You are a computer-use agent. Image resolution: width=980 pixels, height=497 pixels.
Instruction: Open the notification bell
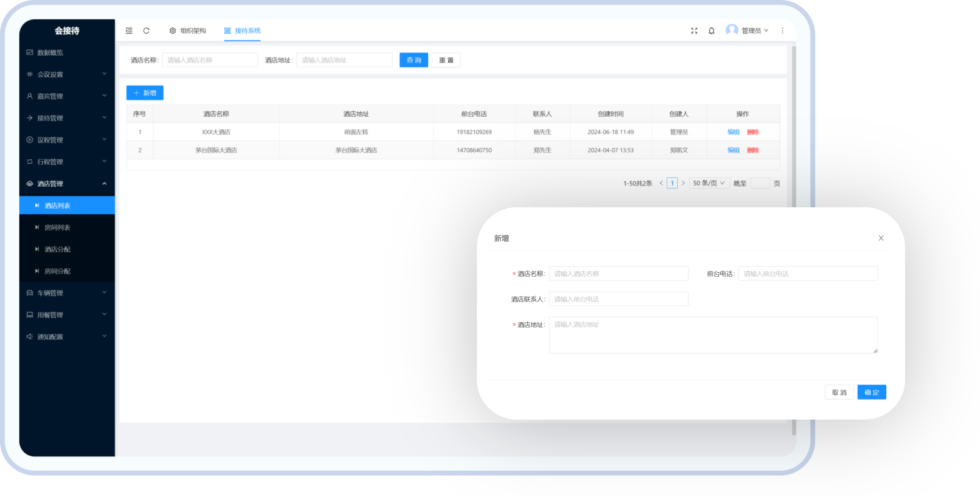[712, 31]
